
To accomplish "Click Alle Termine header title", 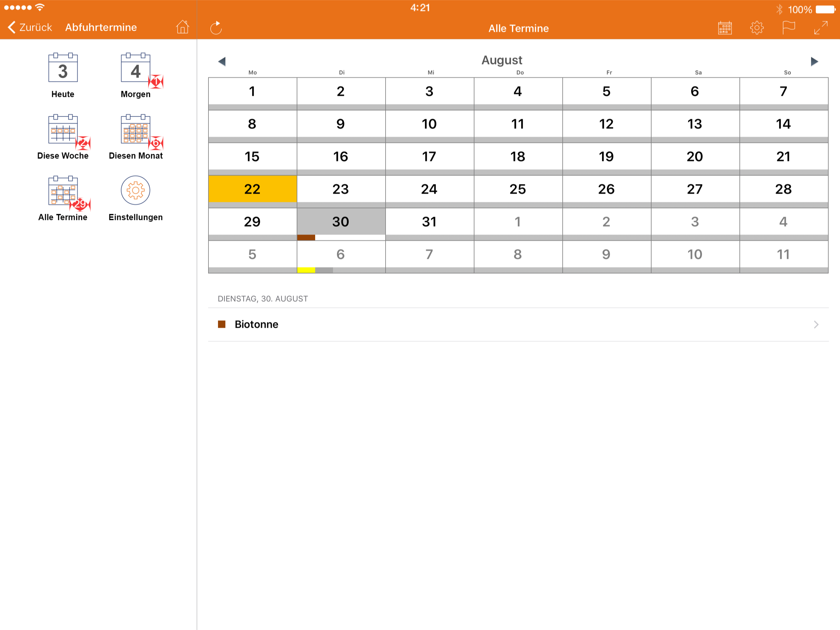I will (518, 28).
